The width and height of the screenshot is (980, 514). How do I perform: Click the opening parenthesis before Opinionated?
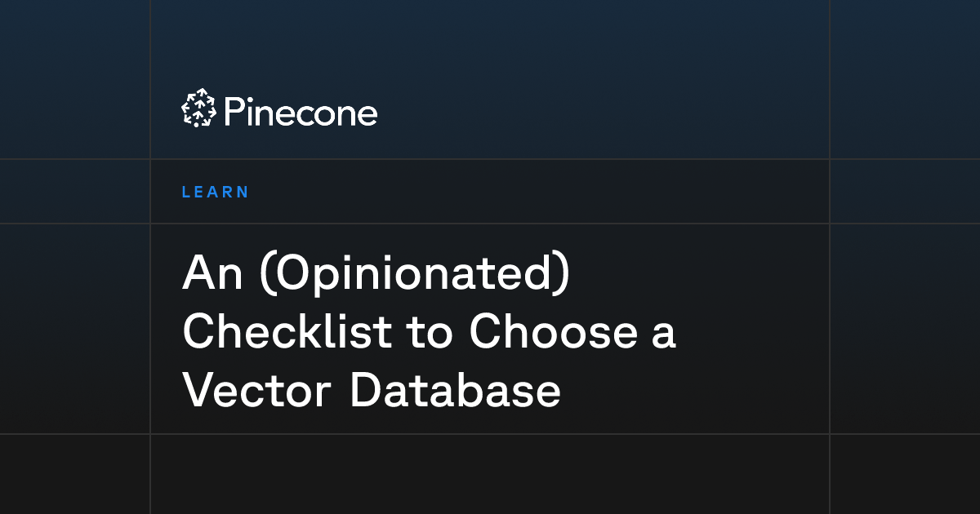[x=265, y=275]
